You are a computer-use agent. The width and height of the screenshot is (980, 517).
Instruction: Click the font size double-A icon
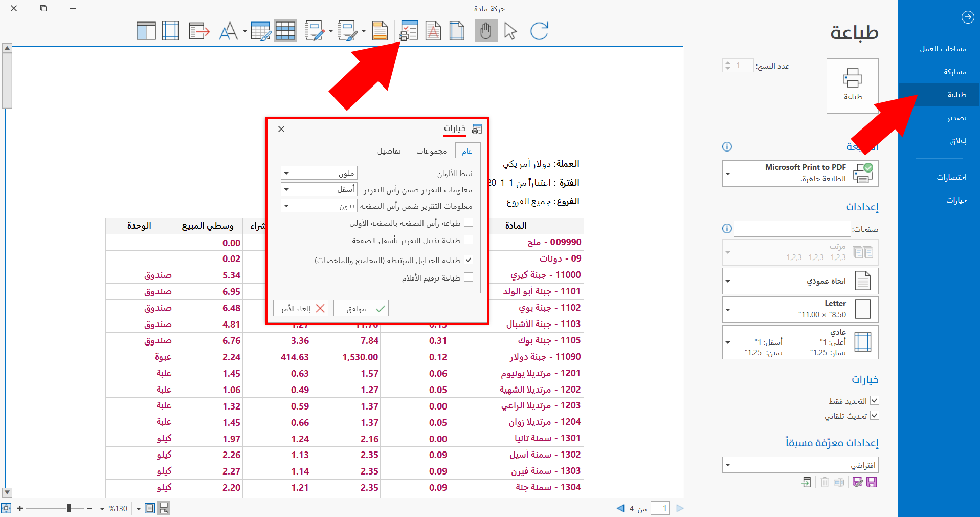[x=228, y=31]
